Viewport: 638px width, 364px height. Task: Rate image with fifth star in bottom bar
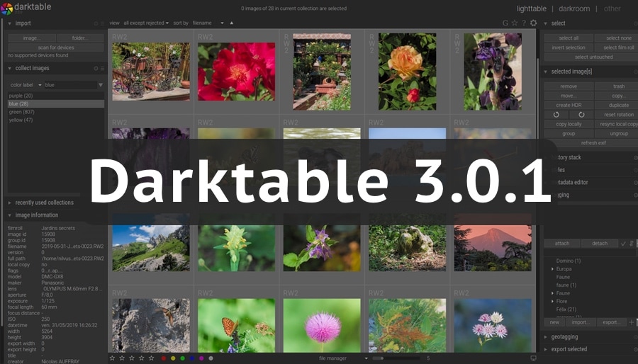152,358
